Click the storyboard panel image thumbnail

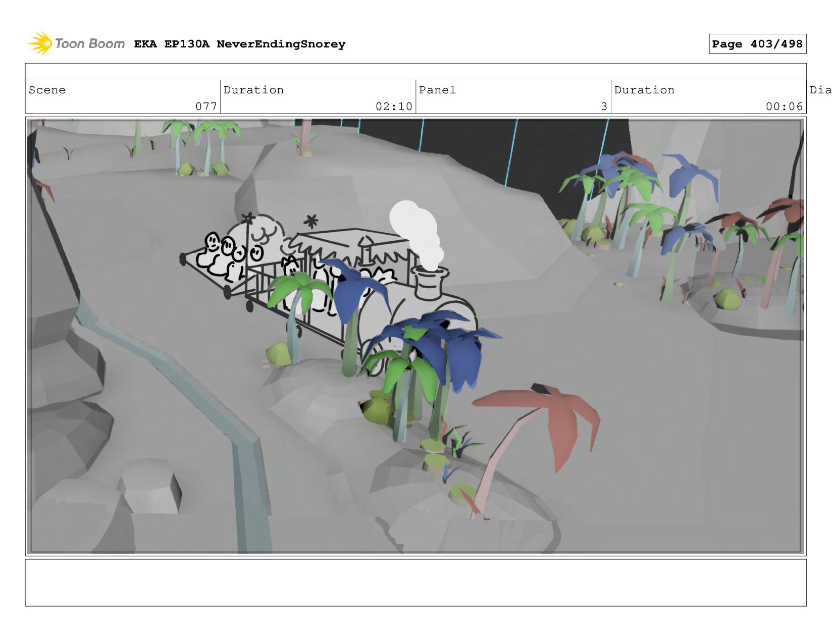coord(415,336)
